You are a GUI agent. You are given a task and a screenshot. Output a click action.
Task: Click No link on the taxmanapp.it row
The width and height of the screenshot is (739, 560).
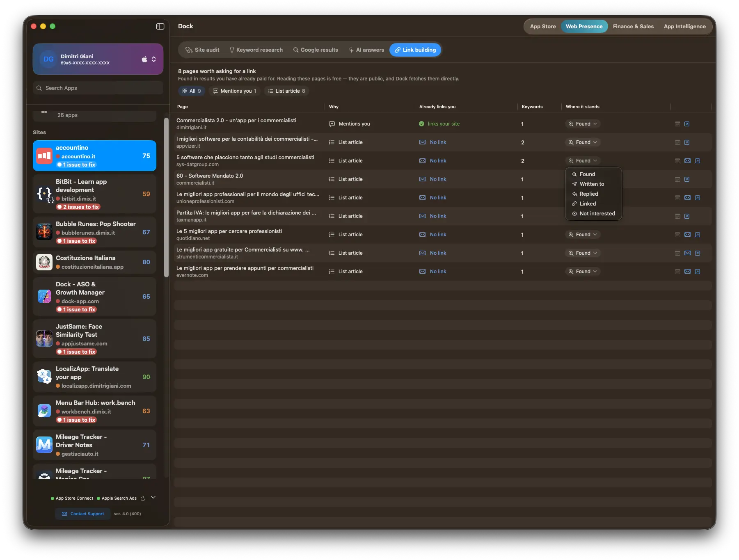click(x=438, y=216)
